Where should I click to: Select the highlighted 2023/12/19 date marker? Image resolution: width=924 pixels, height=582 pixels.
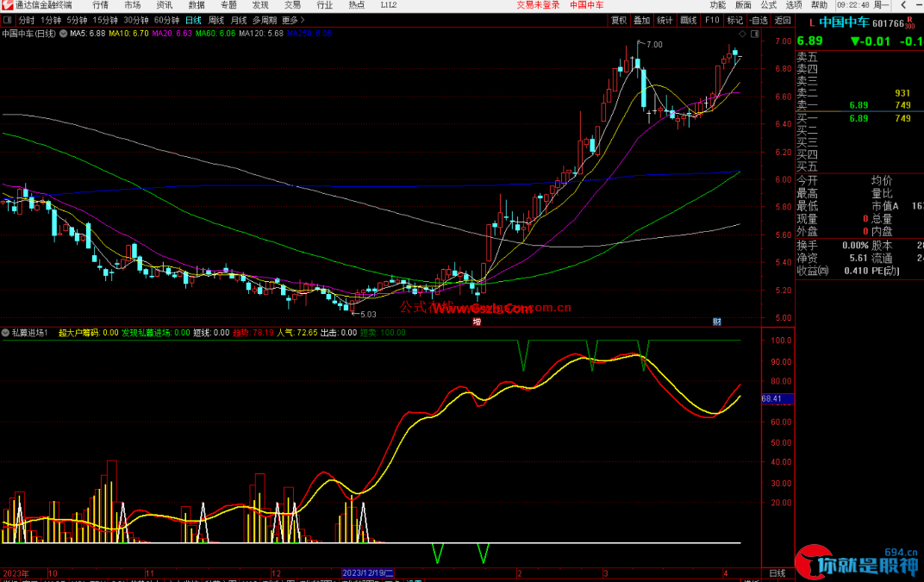point(368,573)
